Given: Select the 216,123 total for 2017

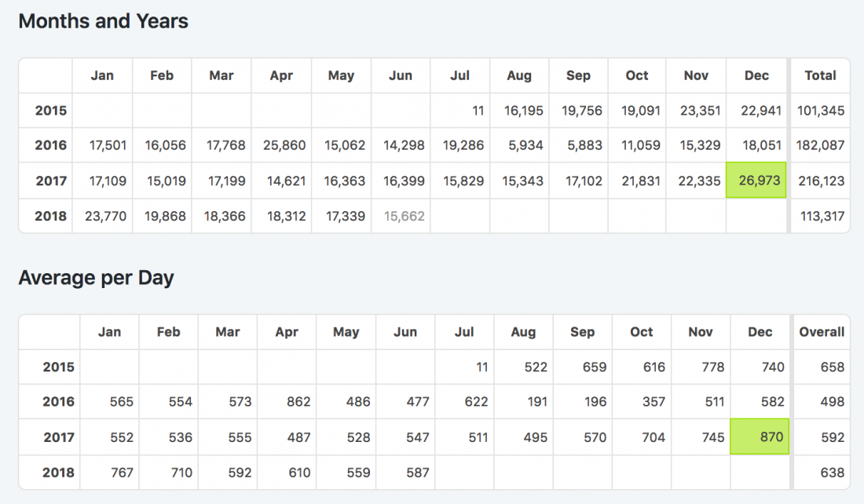Looking at the screenshot, I should pyautogui.click(x=821, y=181).
